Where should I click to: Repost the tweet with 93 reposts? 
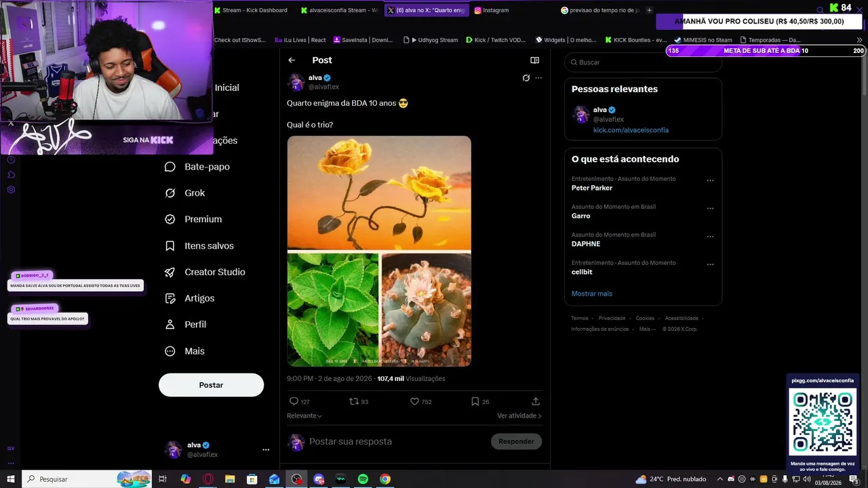click(353, 401)
